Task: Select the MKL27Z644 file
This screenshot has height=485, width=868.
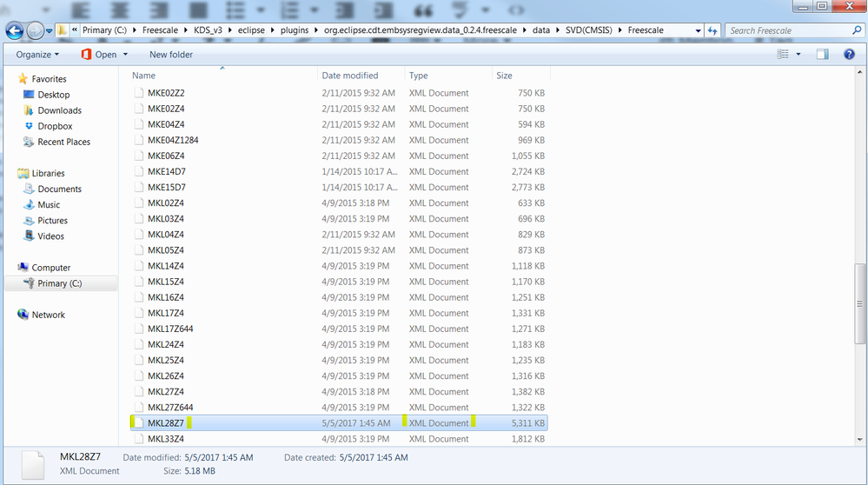Action: [x=170, y=408]
